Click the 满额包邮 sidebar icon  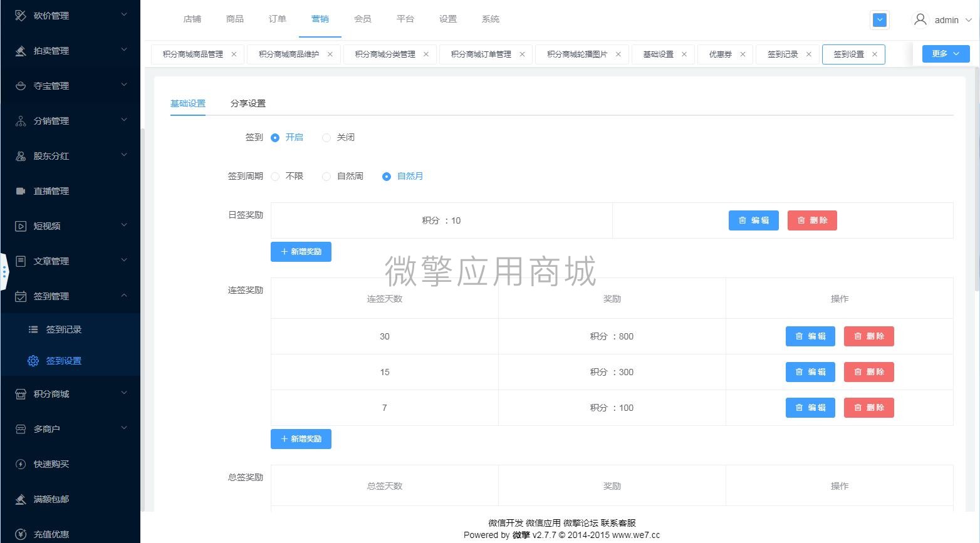21,499
